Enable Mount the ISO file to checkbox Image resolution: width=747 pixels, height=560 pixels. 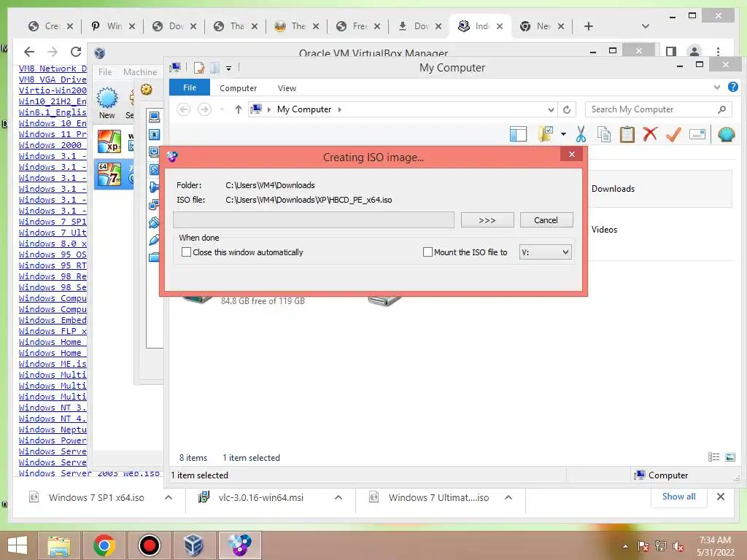point(427,252)
